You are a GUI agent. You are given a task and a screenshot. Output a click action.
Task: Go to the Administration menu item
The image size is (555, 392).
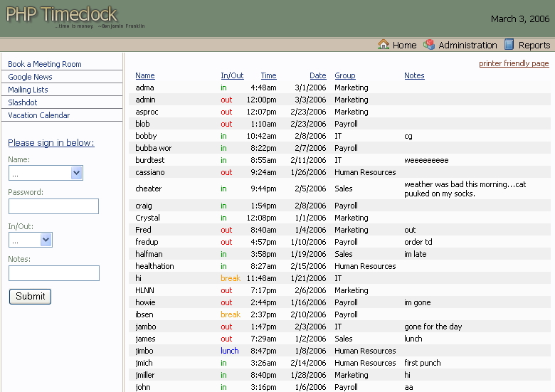[x=467, y=46]
